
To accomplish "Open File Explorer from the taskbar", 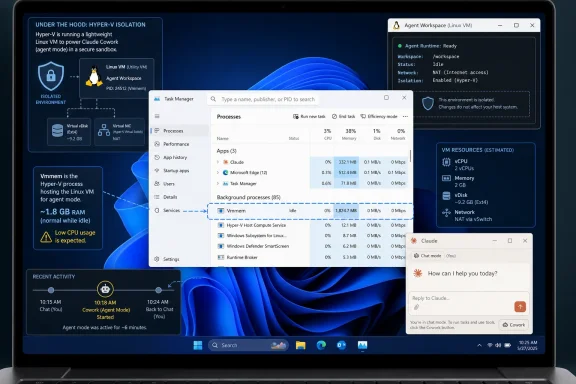I will click(301, 345).
